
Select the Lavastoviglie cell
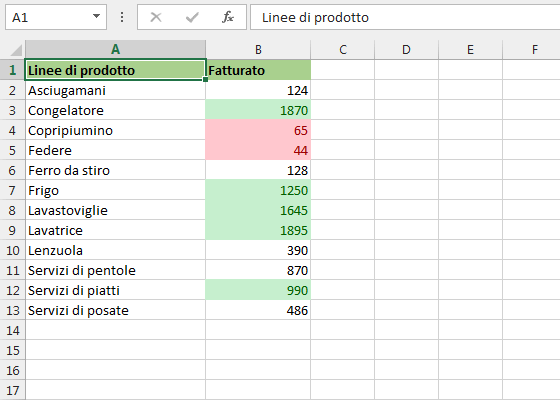(x=115, y=210)
